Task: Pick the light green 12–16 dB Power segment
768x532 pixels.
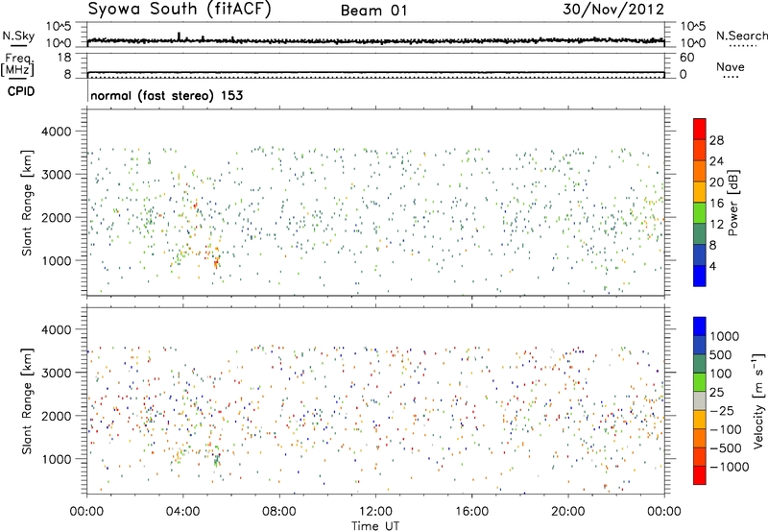Action: pos(700,213)
